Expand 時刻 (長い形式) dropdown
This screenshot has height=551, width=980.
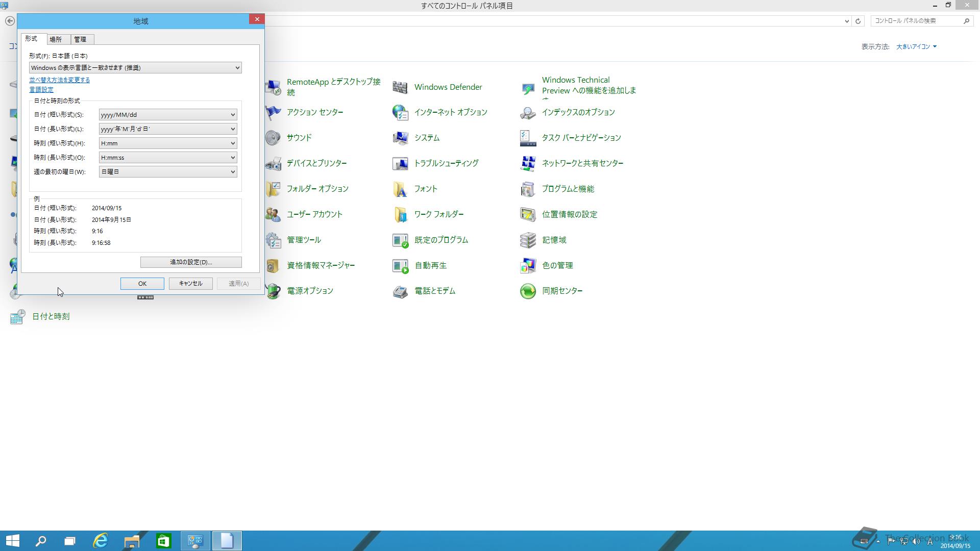pos(168,158)
